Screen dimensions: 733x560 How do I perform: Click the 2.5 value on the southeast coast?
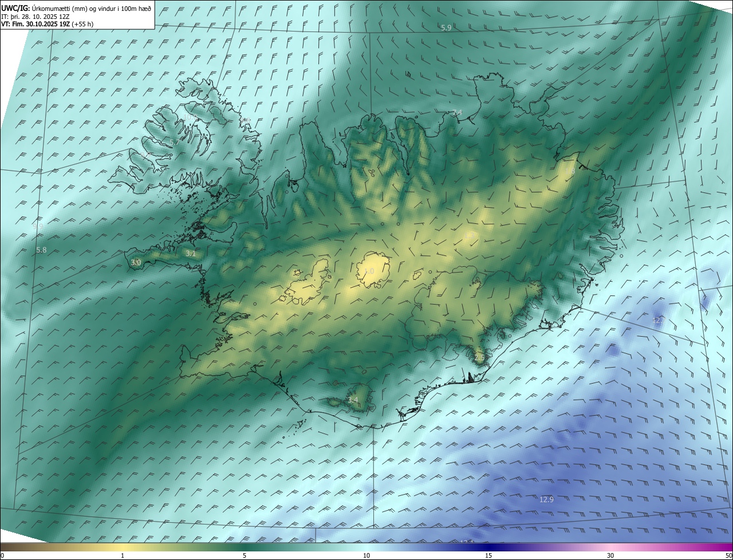(480, 357)
